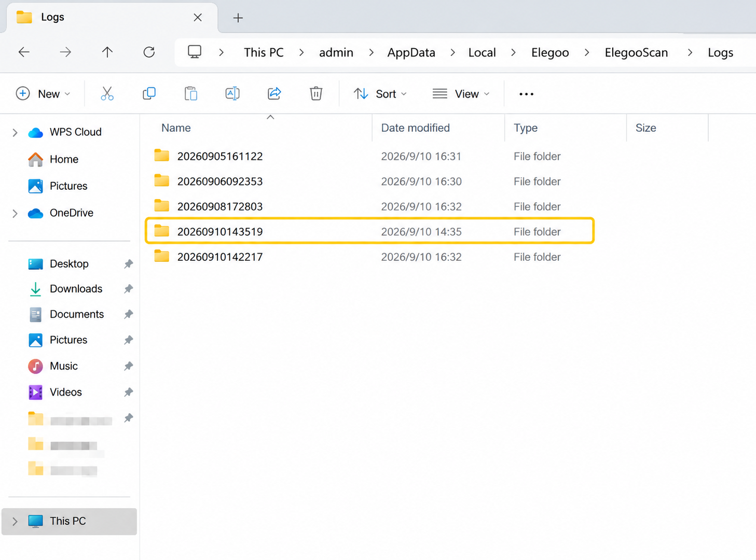Select folder 20260905161122
Viewport: 756px width, 560px height.
[370, 156]
